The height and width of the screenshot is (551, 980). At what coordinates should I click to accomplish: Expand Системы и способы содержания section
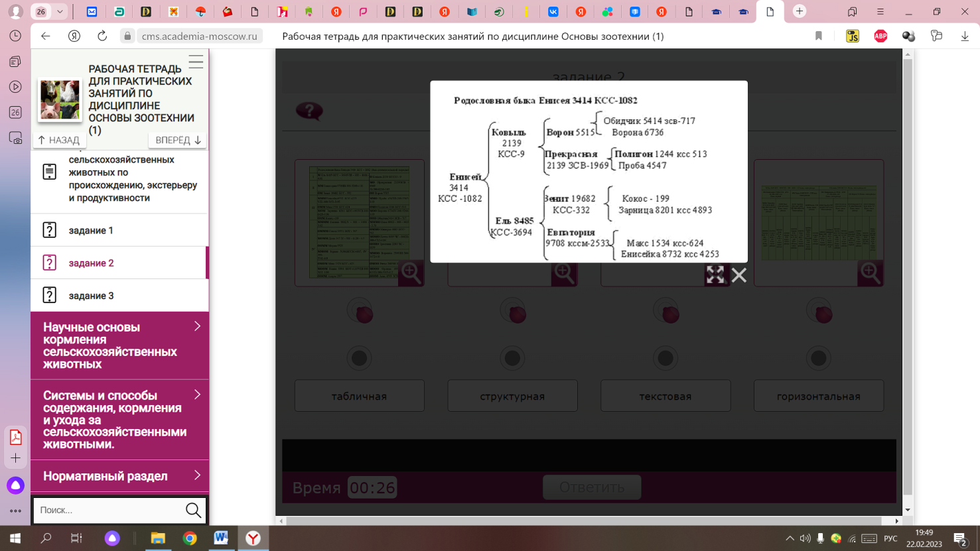click(x=119, y=420)
